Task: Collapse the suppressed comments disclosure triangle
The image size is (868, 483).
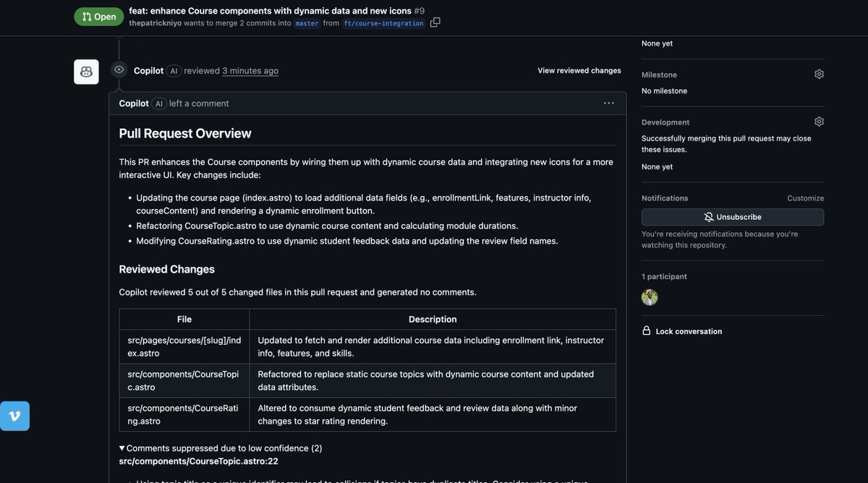Action: 122,448
